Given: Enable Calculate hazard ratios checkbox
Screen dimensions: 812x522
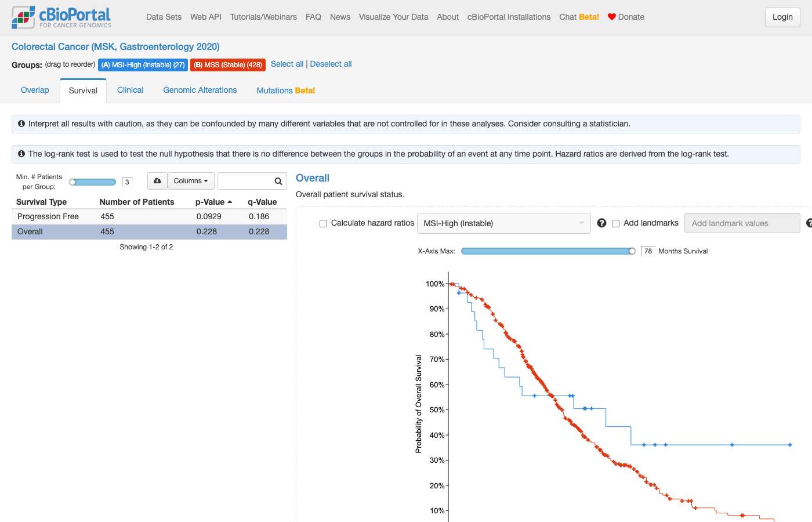Looking at the screenshot, I should tap(324, 223).
